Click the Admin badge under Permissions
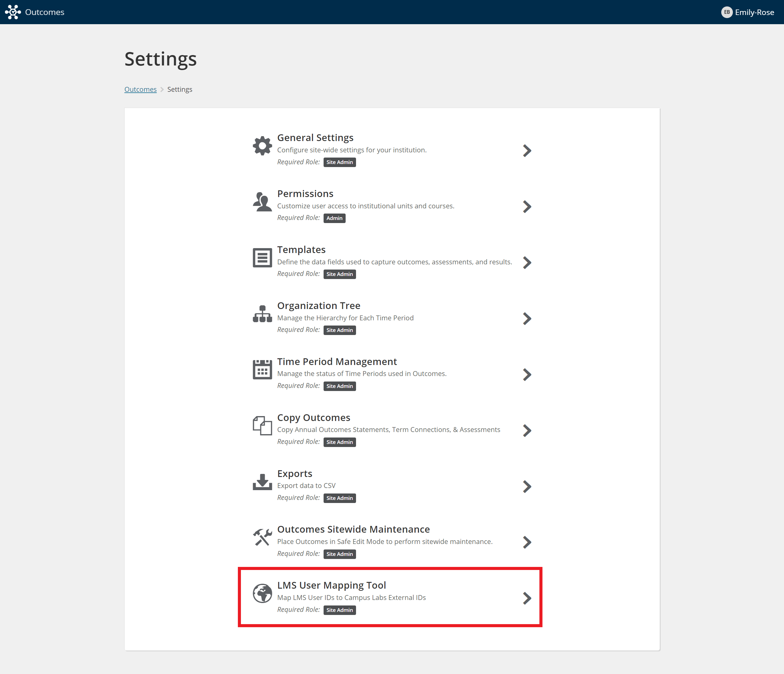Viewport: 784px width, 674px height. pyautogui.click(x=335, y=218)
